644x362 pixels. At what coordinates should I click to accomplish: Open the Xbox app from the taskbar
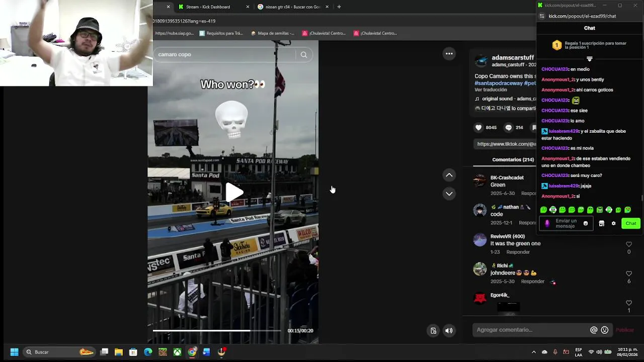tap(177, 352)
